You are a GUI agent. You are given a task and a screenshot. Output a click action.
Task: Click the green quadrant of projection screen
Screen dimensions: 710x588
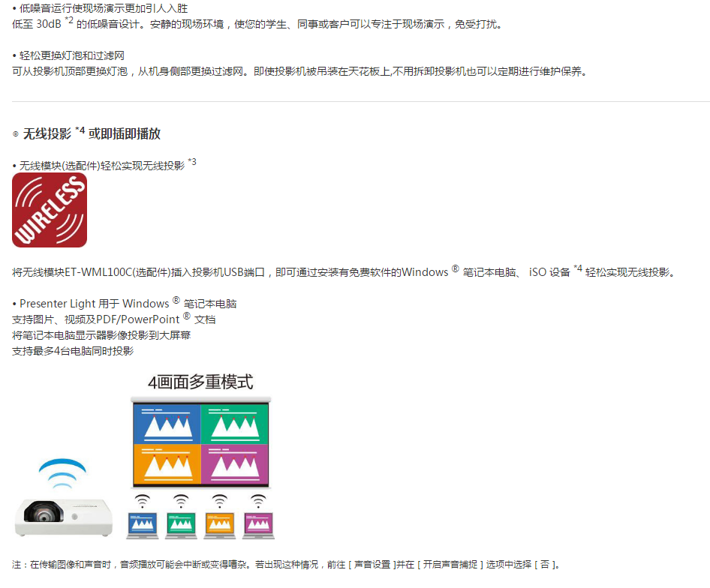(235, 424)
